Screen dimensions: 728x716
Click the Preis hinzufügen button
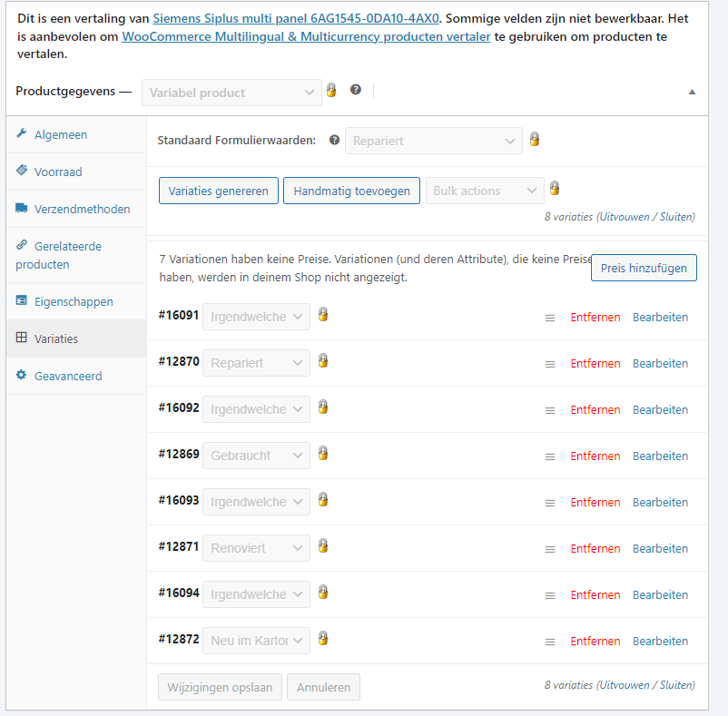(x=644, y=268)
